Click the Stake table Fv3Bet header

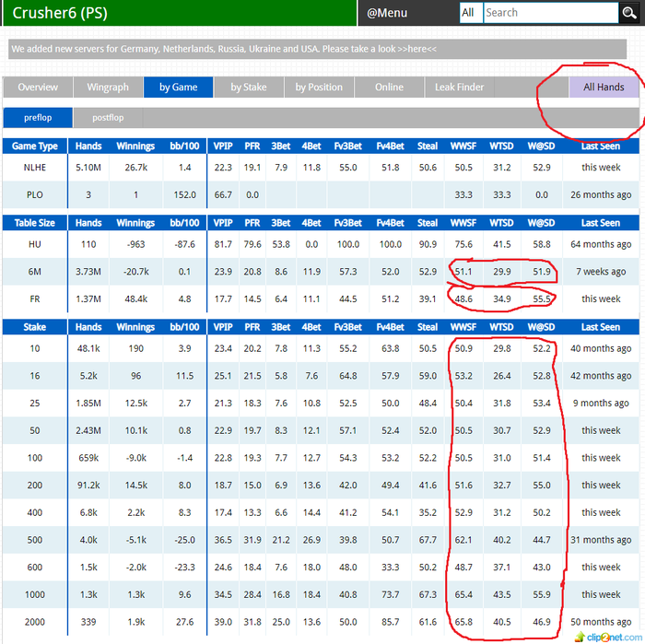pyautogui.click(x=348, y=327)
